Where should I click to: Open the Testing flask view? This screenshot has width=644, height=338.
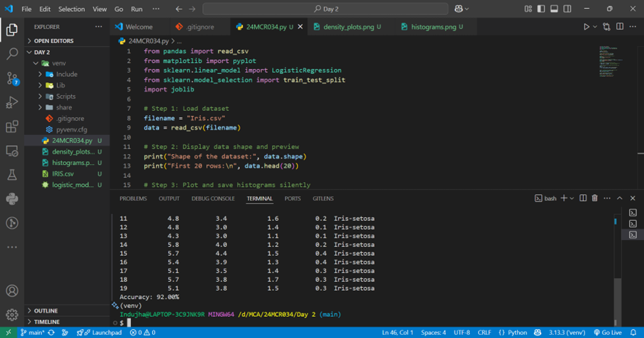pyautogui.click(x=12, y=174)
